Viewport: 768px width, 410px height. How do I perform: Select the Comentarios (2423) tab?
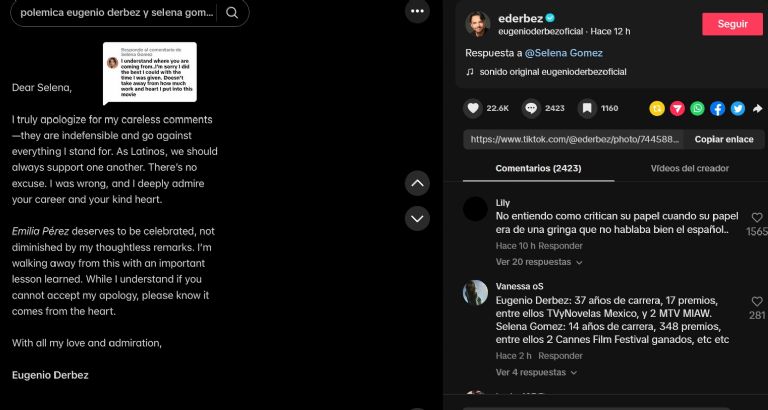(538, 169)
